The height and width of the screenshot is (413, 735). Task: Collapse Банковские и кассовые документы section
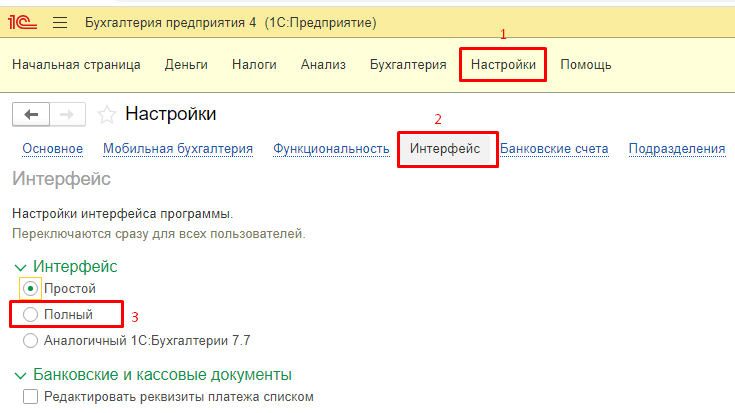pyautogui.click(x=20, y=376)
